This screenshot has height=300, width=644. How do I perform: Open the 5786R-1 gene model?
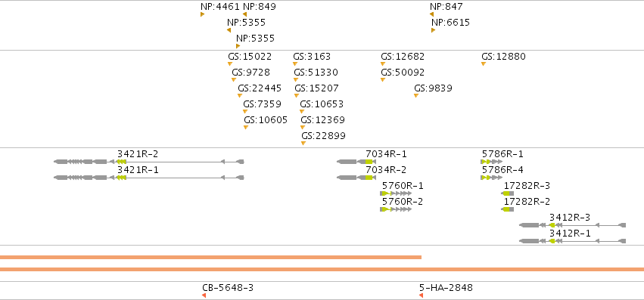[x=492, y=162]
